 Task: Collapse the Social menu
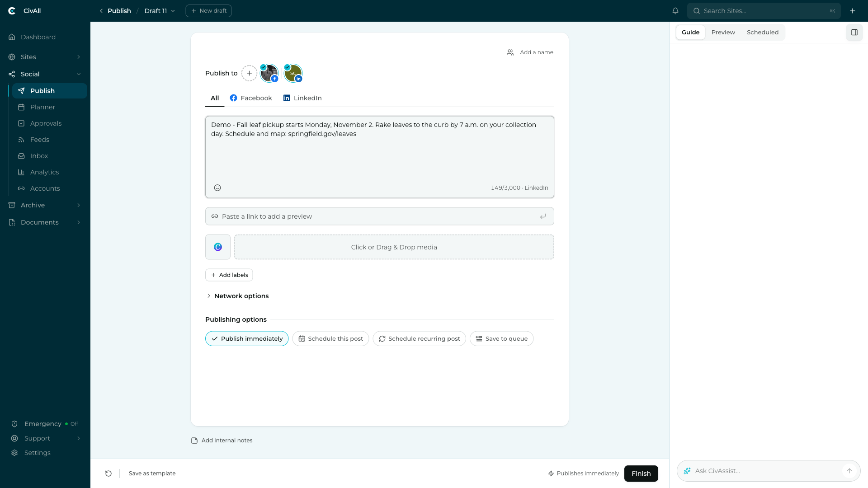[x=45, y=74]
